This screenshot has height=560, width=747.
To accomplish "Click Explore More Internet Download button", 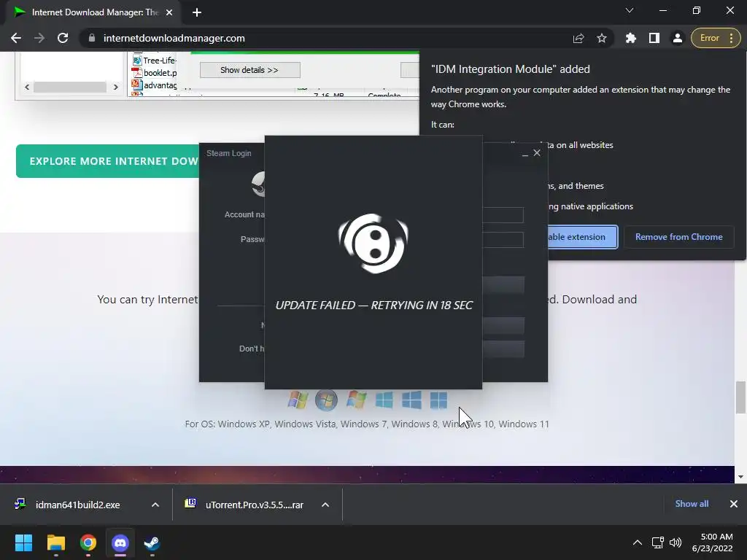I will pos(108,161).
